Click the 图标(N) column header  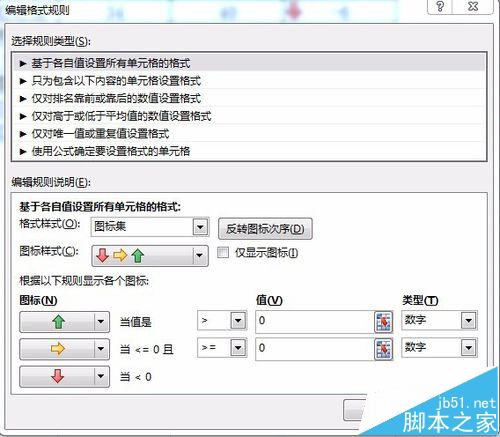(x=38, y=300)
